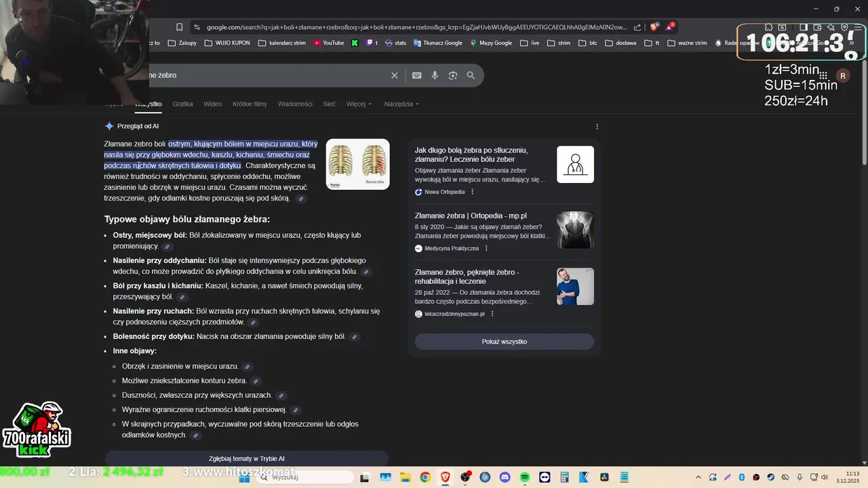This screenshot has height=488, width=868.
Task: Switch to the Wideo tab
Action: tap(212, 104)
